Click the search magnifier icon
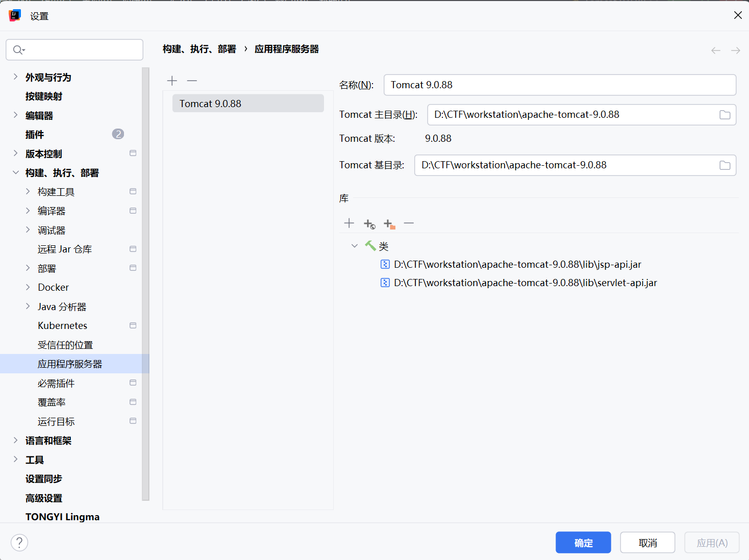Viewport: 749px width, 560px height. [19, 49]
